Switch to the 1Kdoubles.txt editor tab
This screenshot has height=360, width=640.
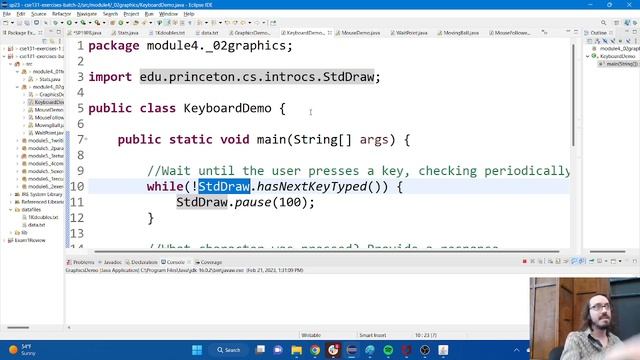point(167,33)
